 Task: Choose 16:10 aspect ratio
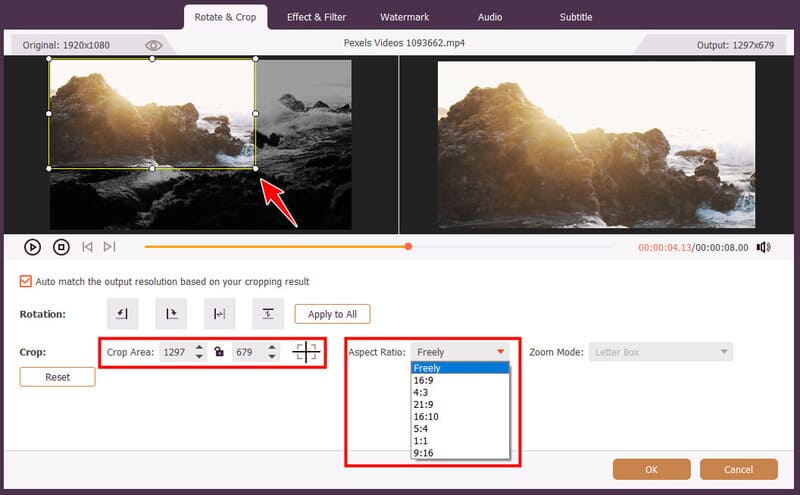coord(460,416)
